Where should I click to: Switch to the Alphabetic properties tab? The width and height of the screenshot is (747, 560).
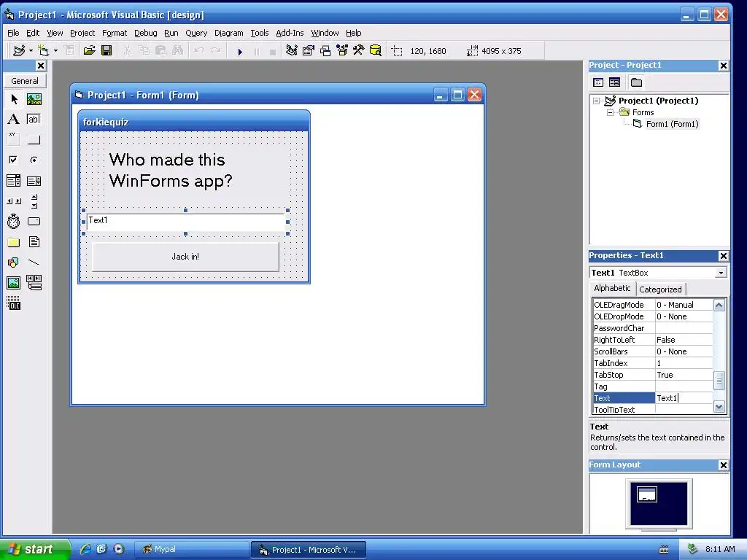(x=612, y=289)
